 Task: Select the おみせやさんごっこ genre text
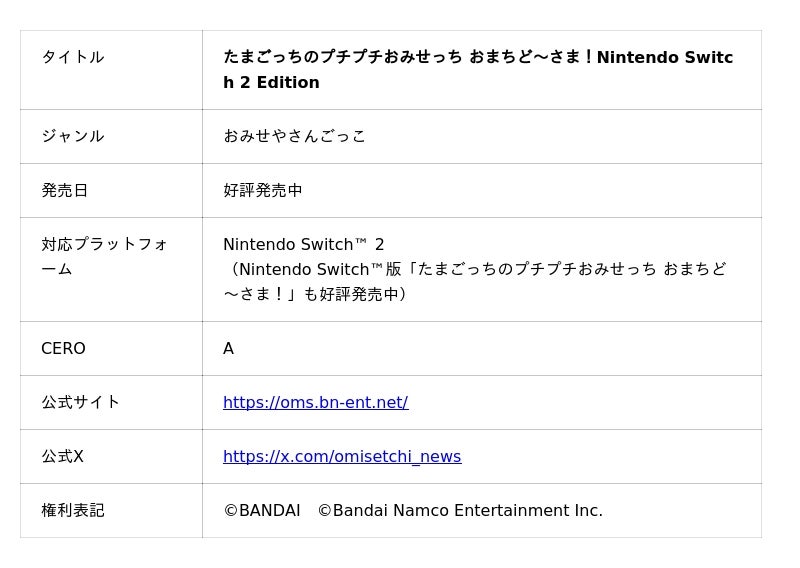pos(294,136)
